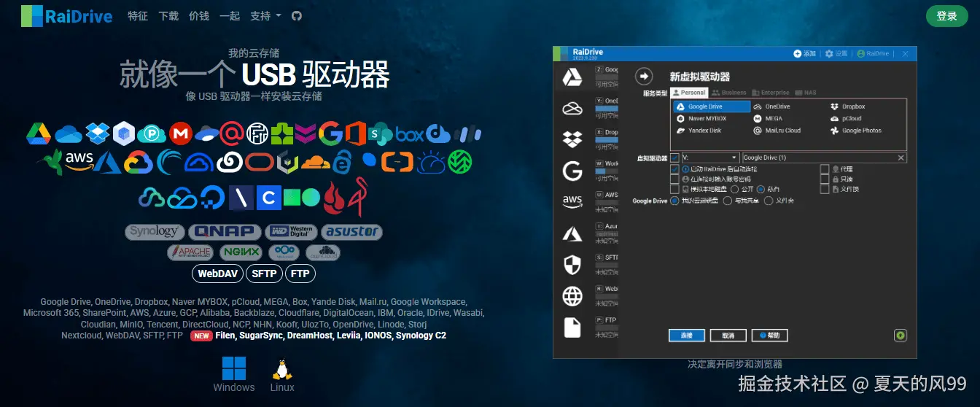This screenshot has height=407, width=980.
Task: Click the blue box logo in the cloud icon grid
Action: 410,134
